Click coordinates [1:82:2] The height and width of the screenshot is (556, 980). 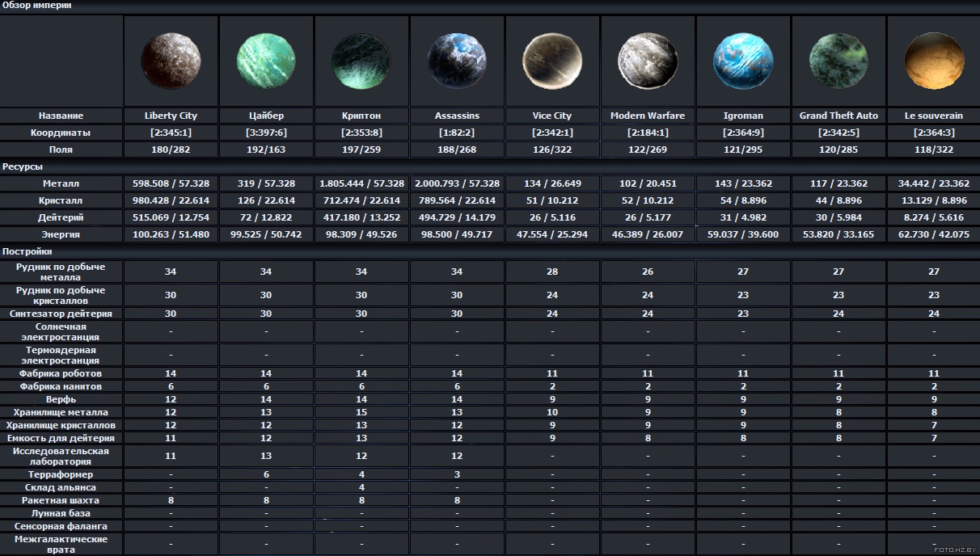click(457, 133)
